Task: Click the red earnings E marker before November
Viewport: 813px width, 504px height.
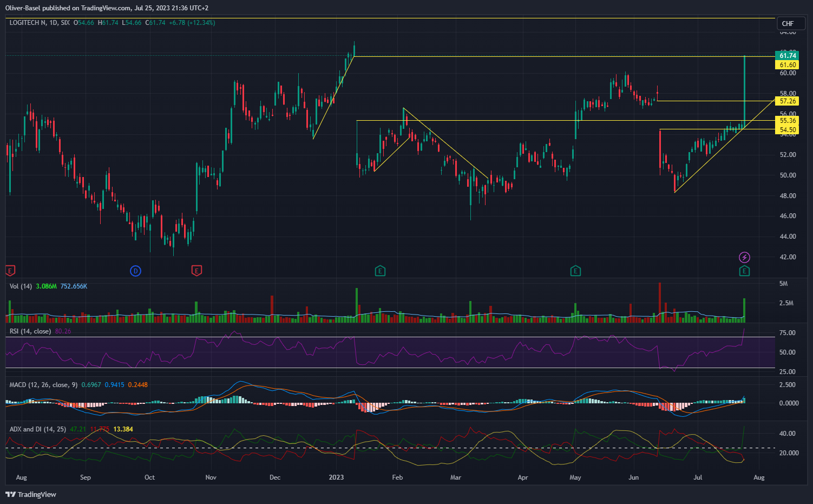Action: tap(197, 270)
